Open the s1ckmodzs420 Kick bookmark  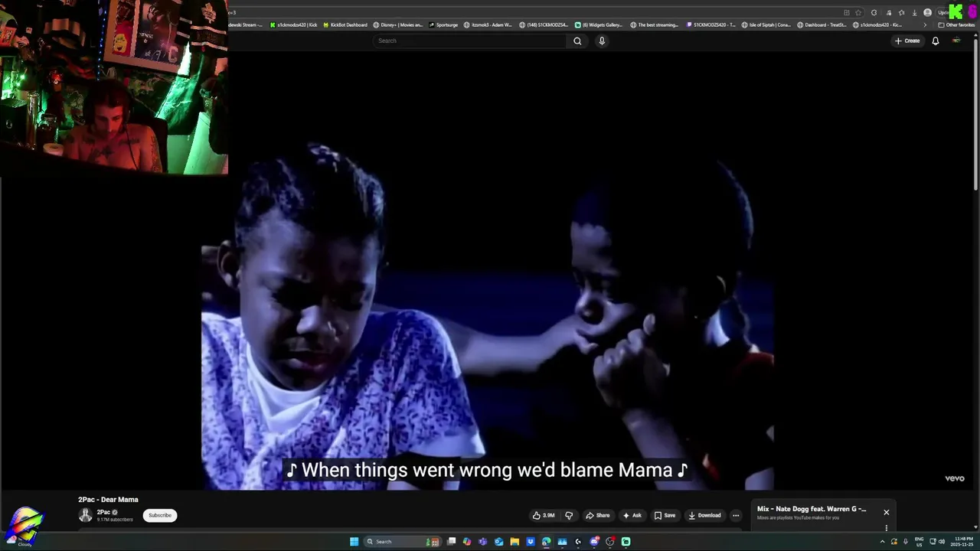click(293, 24)
